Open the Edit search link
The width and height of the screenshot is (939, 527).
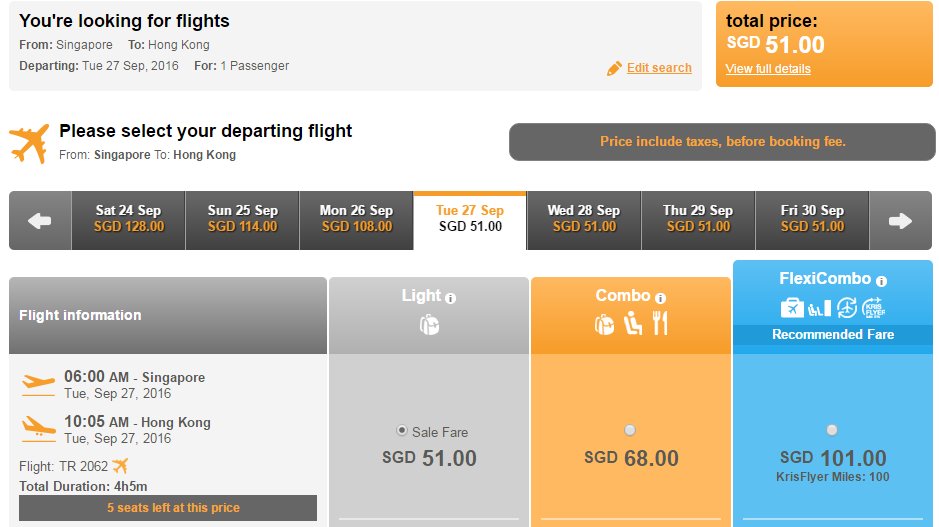point(659,68)
